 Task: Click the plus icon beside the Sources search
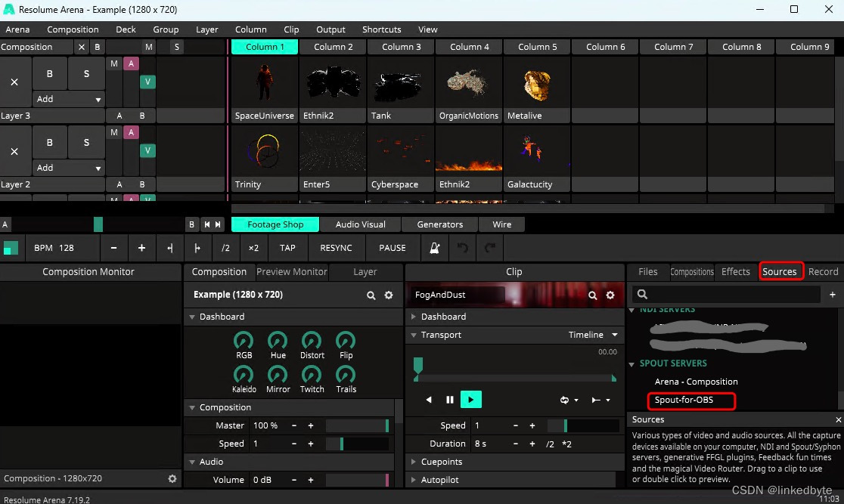click(833, 294)
